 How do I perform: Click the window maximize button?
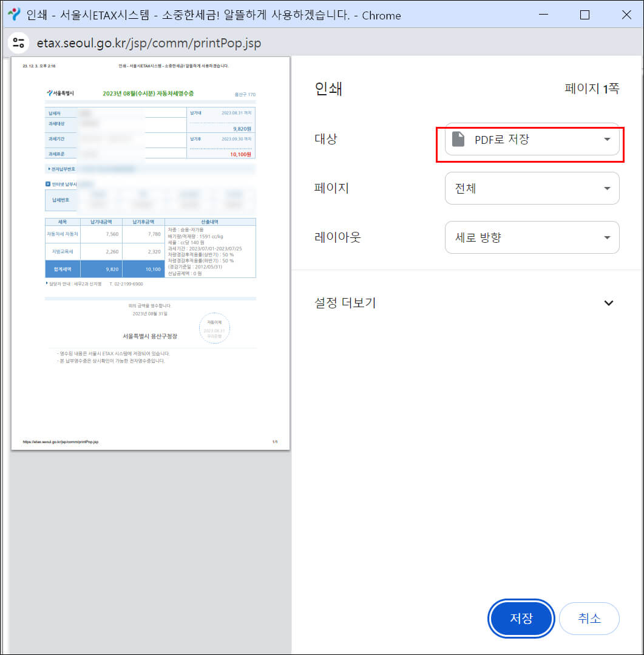[x=585, y=15]
